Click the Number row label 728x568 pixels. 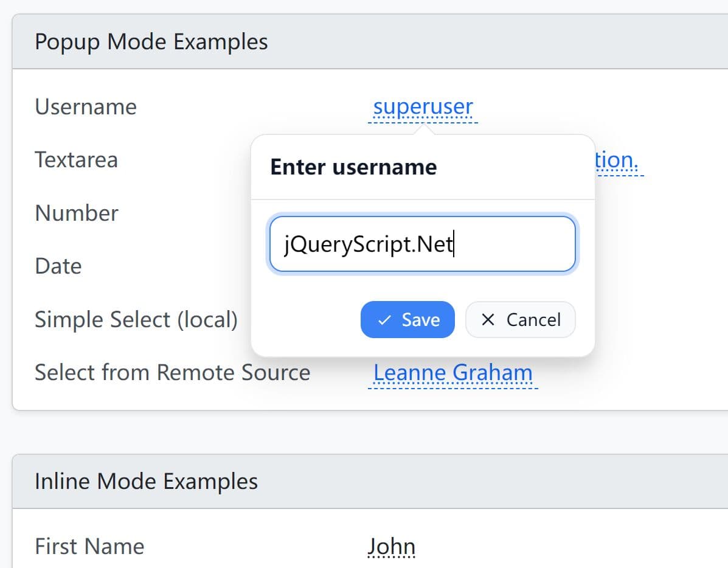[x=76, y=213]
